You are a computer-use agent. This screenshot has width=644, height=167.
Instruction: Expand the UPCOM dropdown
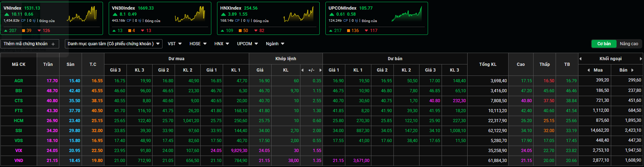pos(247,44)
